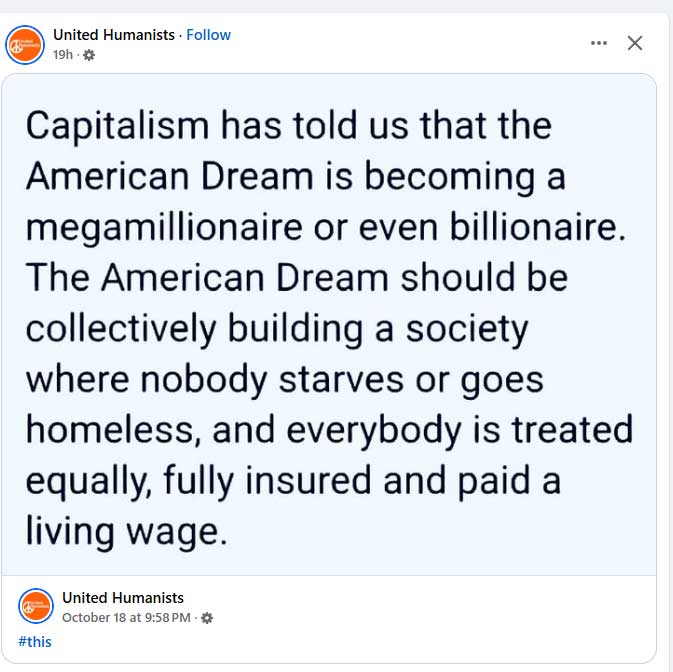The width and height of the screenshot is (673, 672).
Task: Click the word megamillionaire in the image
Action: 164,228
